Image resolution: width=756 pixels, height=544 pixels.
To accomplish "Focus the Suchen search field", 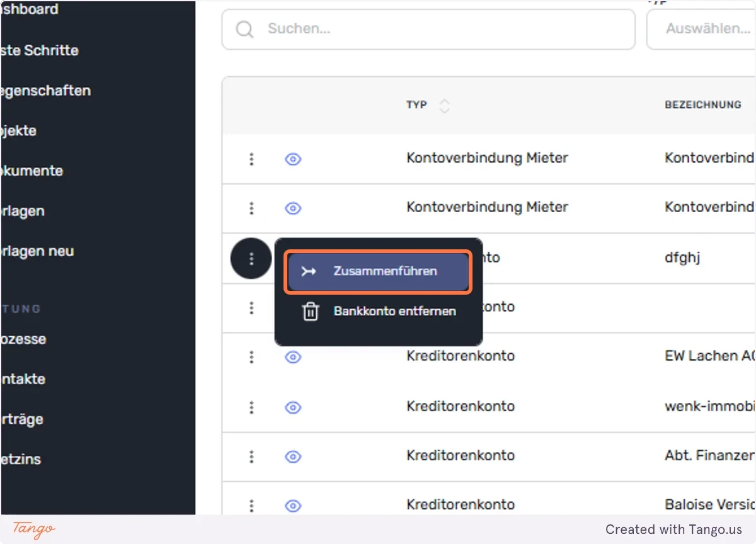I will (428, 29).
